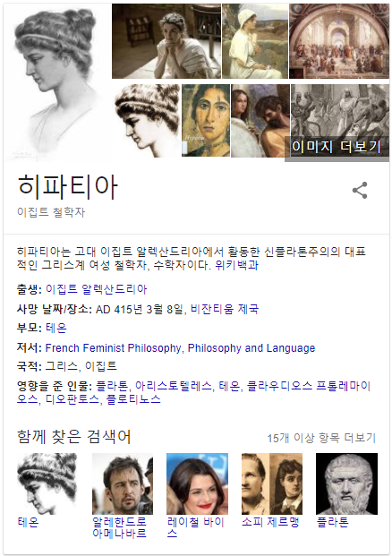Screen dimensions: 392x556
Task: Follow the 비잔티움 제국 link
Action: point(225,309)
